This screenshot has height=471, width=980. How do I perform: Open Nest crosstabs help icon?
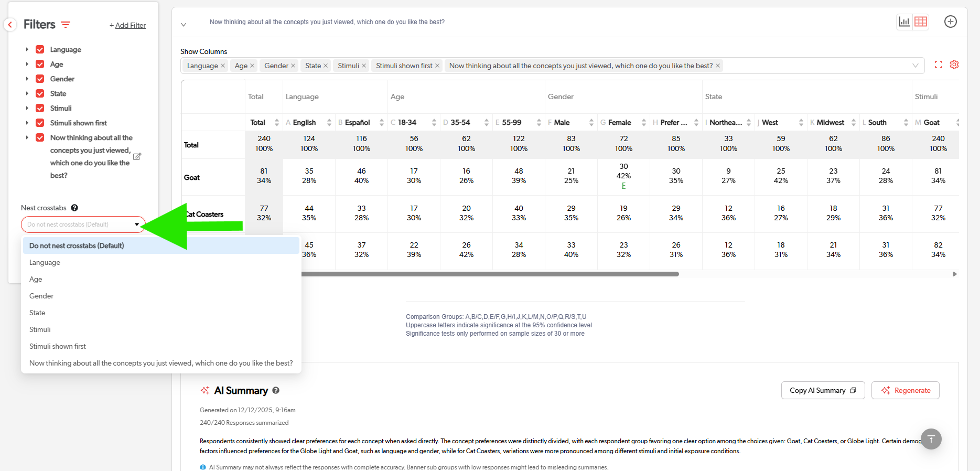click(x=74, y=208)
